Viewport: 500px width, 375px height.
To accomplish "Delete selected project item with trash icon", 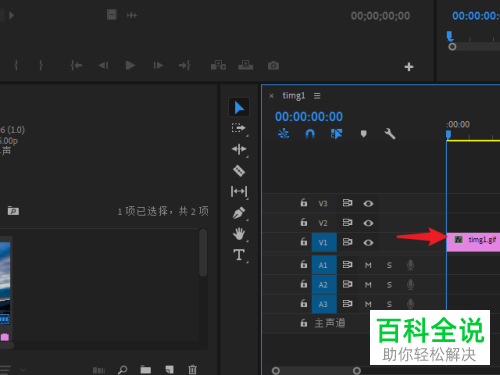I will [x=192, y=370].
